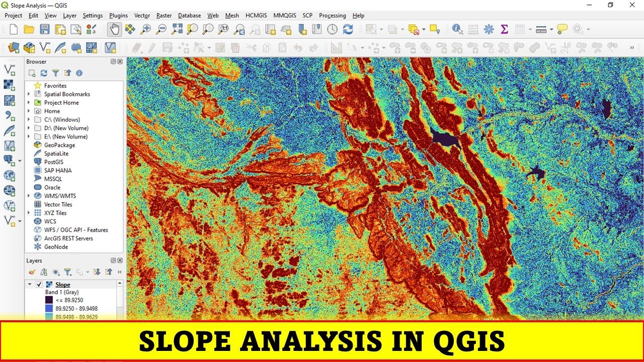Click New Temporary Scratch Layer icon
The height and width of the screenshot is (362, 644).
pyautogui.click(x=76, y=48)
